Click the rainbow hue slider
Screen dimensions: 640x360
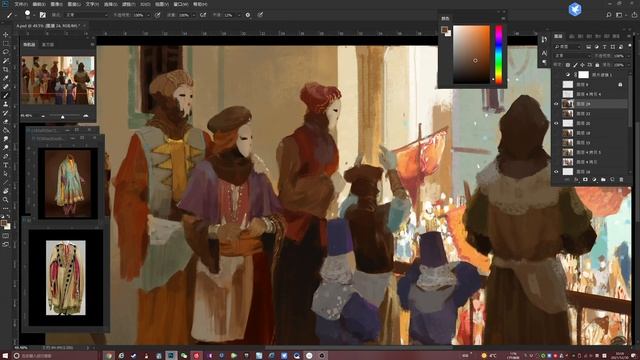point(499,55)
